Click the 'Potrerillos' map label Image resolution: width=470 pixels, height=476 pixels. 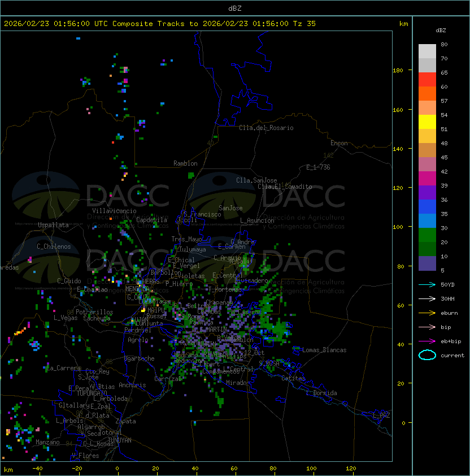pyautogui.click(x=94, y=312)
